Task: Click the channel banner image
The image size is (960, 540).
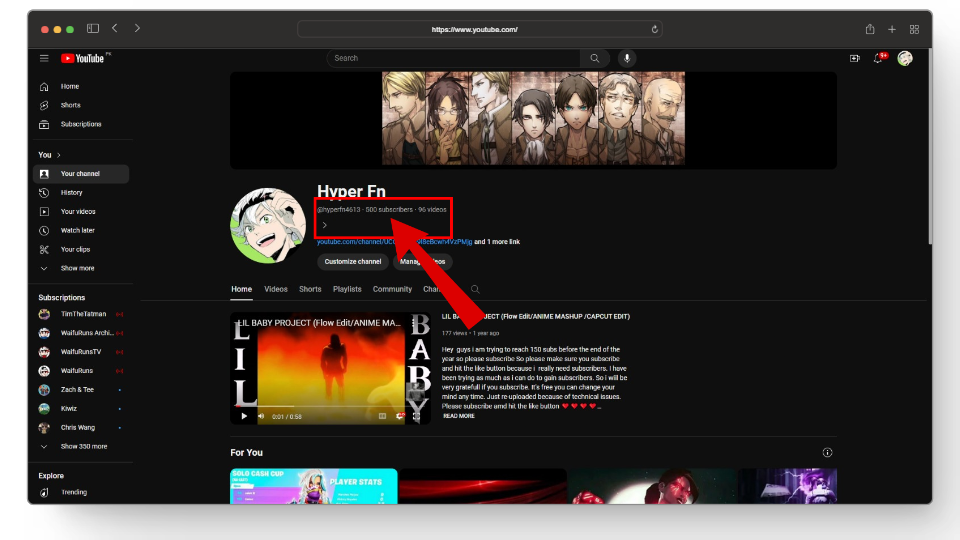Action: (x=533, y=120)
